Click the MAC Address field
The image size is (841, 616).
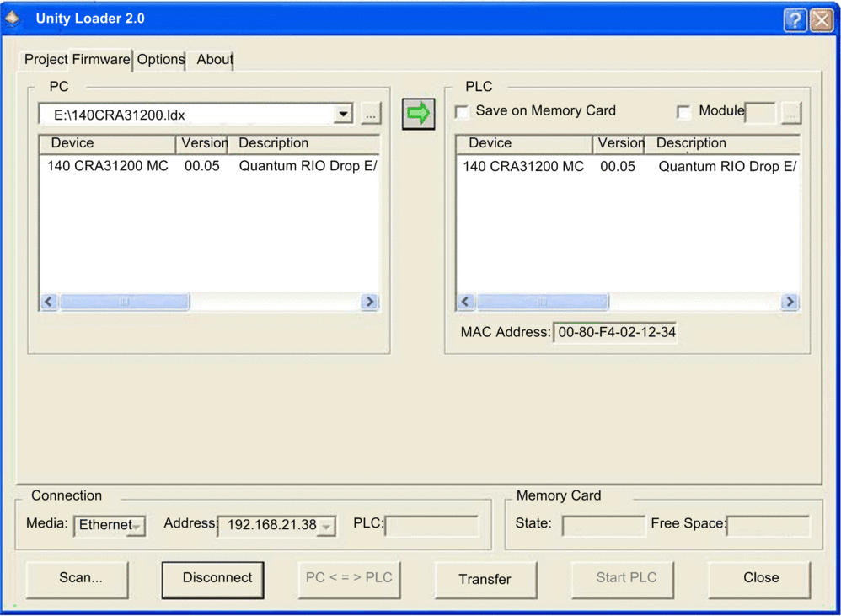pyautogui.click(x=615, y=332)
